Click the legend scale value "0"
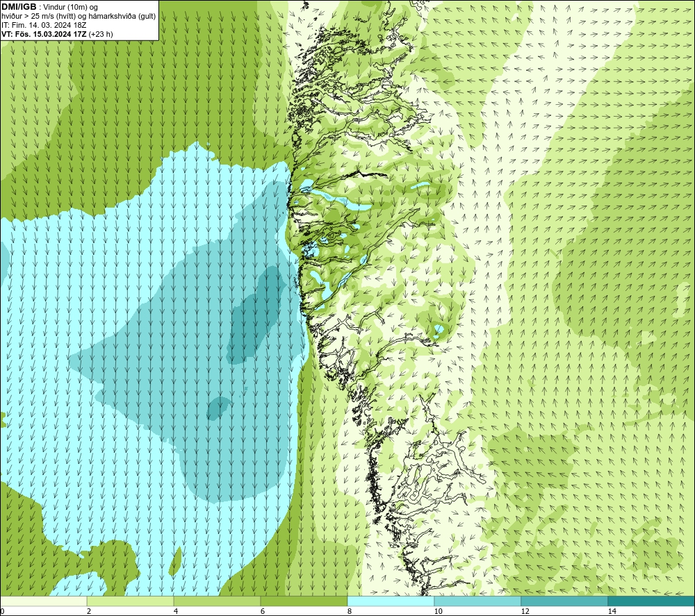 click(2, 611)
